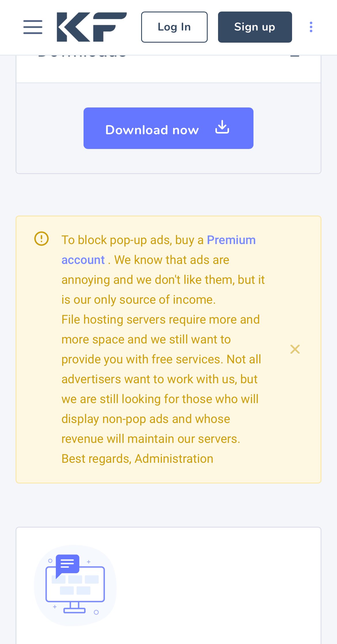Open the Premium link in the notice
The height and width of the screenshot is (644, 337).
[x=231, y=240]
